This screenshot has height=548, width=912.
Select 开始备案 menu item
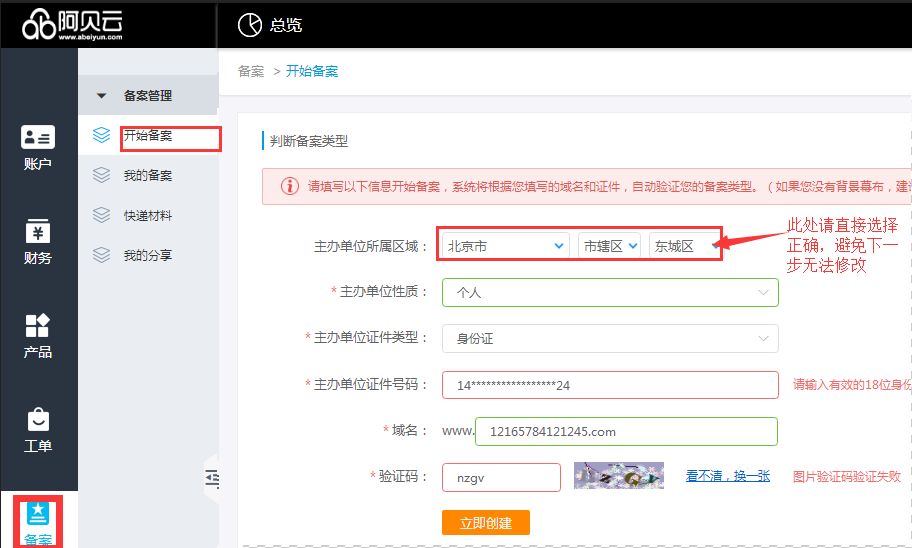[x=148, y=136]
